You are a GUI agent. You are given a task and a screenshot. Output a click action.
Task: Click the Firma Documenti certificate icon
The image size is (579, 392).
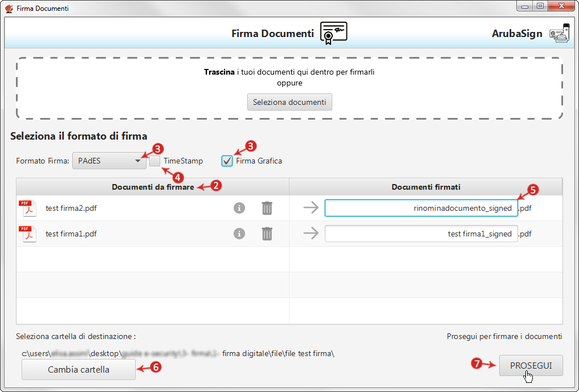pyautogui.click(x=333, y=33)
